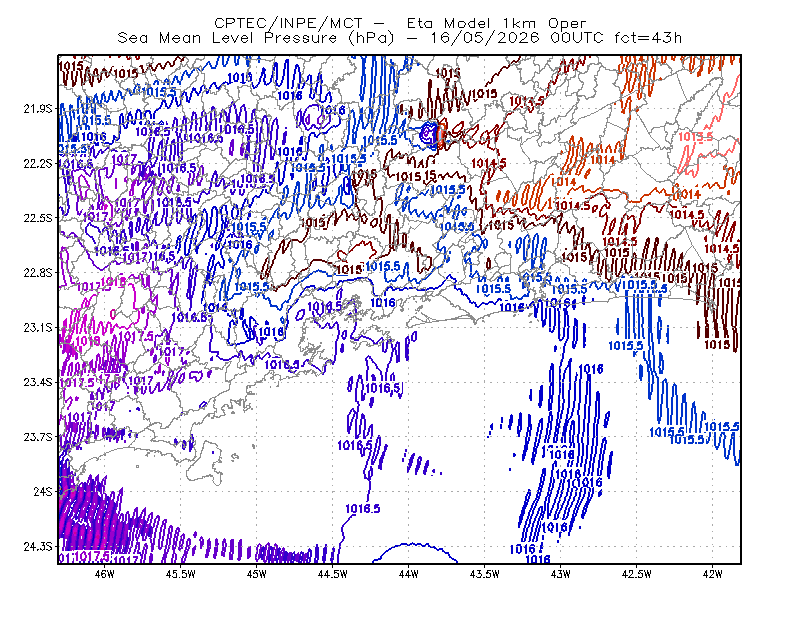Click the 44.5W longitude axis label
800x618 pixels.
[x=333, y=574]
